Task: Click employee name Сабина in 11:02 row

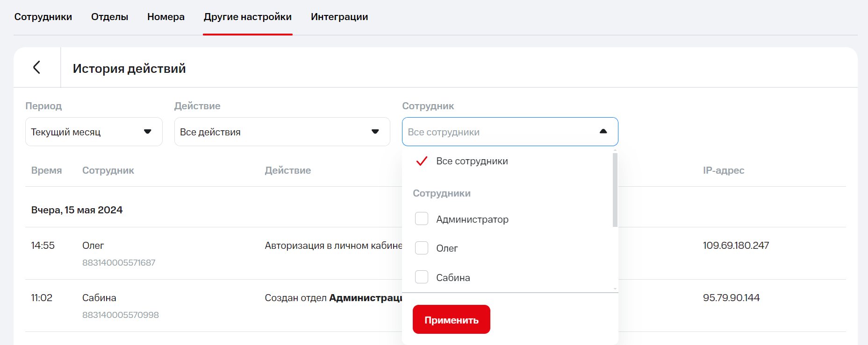Action: coord(99,298)
